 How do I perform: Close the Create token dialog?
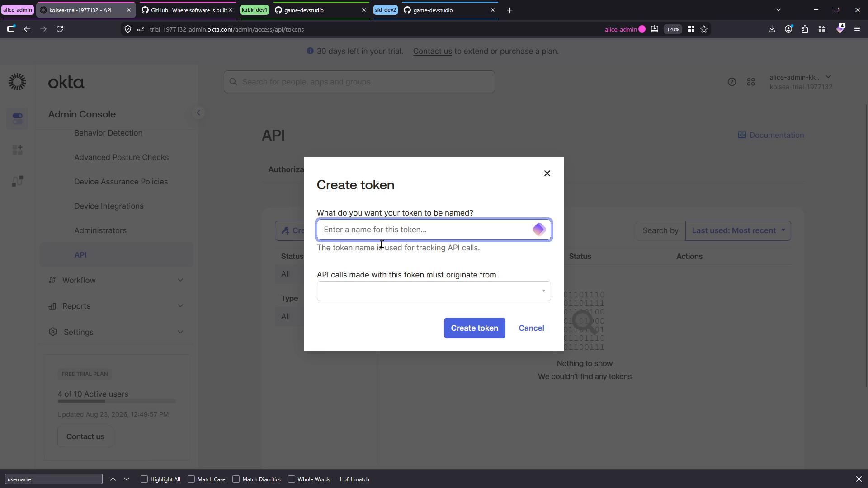click(547, 174)
